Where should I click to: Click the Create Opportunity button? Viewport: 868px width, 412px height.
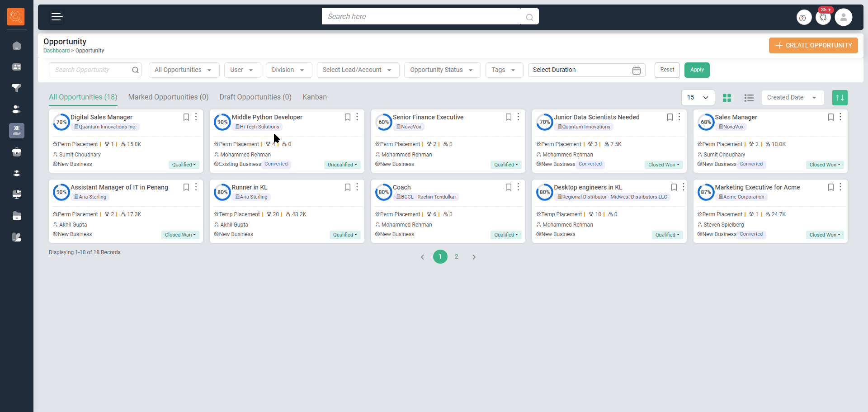[813, 46]
